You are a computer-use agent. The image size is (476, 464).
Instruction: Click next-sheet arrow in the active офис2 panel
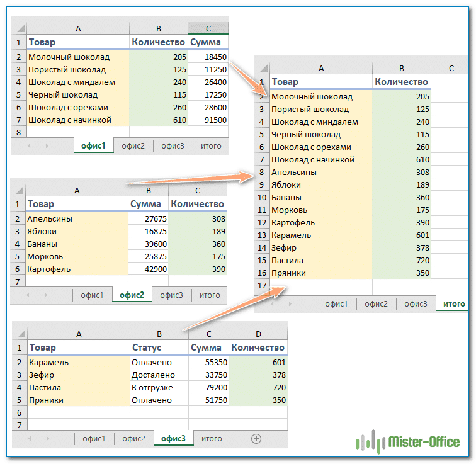(x=45, y=295)
